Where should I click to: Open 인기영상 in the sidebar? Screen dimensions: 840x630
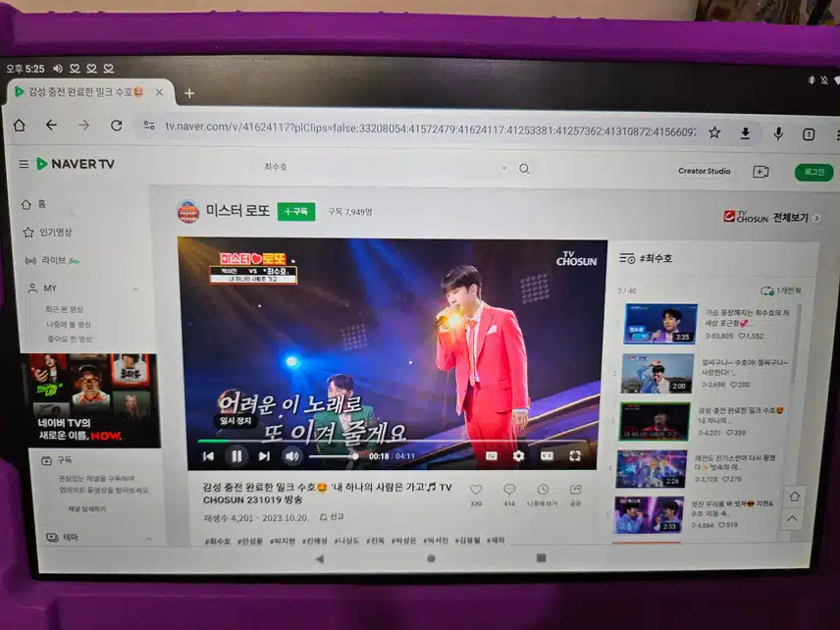click(48, 232)
